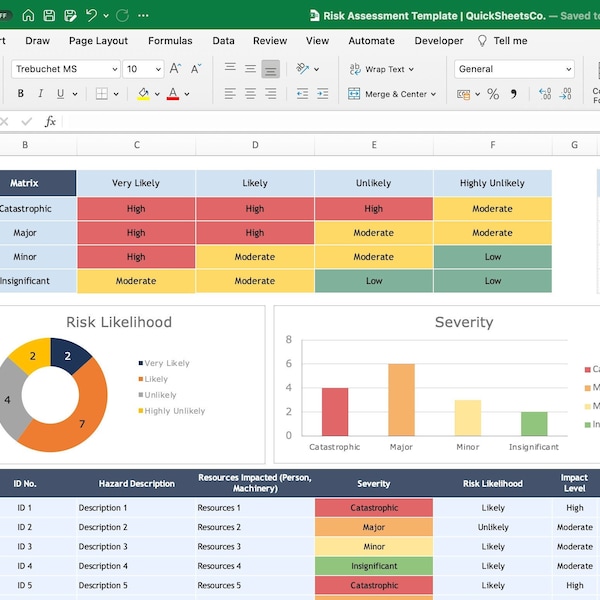Click the Major bar in Severity chart

[401, 400]
